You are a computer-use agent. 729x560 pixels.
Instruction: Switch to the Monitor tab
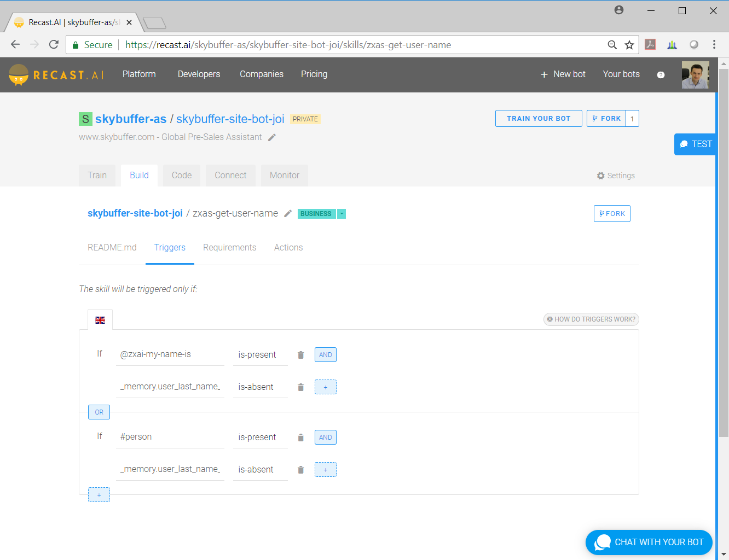coord(285,176)
